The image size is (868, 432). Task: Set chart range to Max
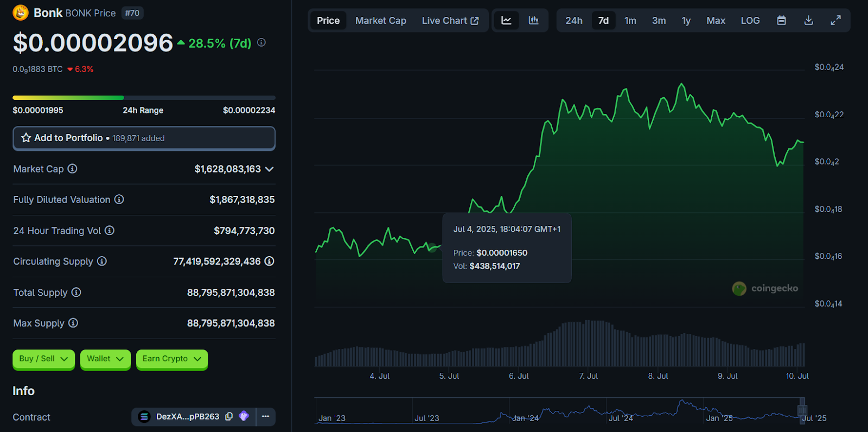[716, 21]
